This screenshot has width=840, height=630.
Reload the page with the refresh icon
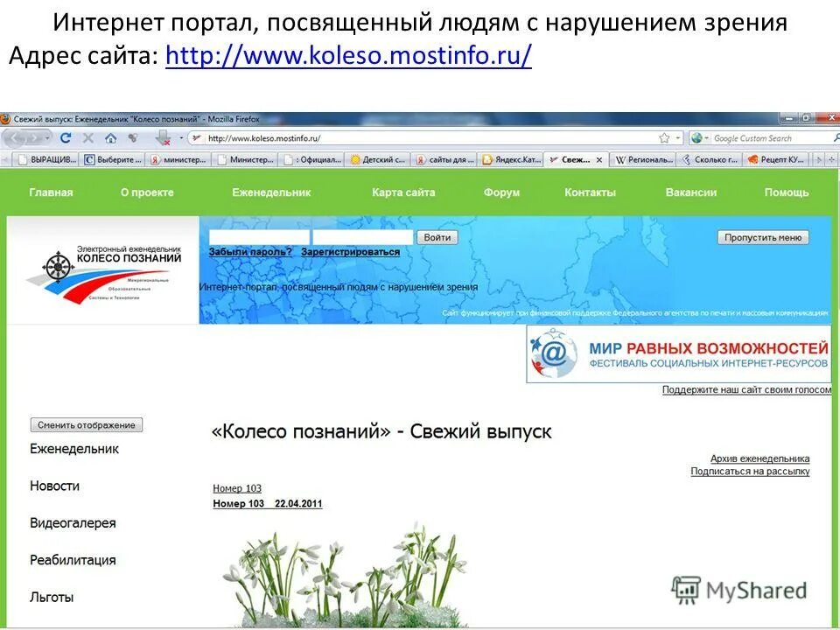pyautogui.click(x=66, y=137)
